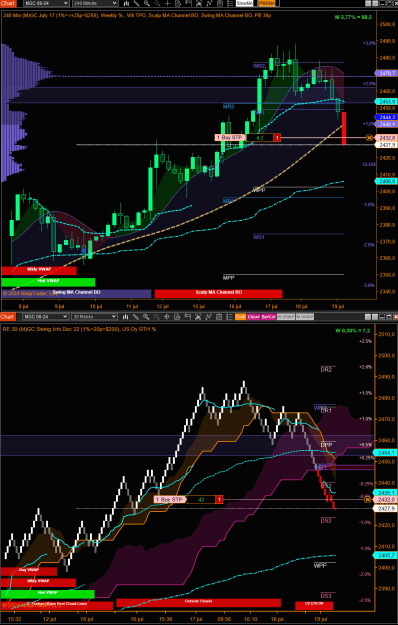Click order quantity box 4.2 in 240 Minute chart

pyautogui.click(x=260, y=138)
